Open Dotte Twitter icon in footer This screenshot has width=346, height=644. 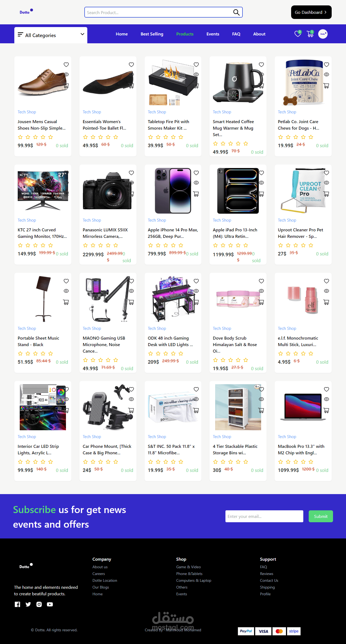(x=28, y=604)
